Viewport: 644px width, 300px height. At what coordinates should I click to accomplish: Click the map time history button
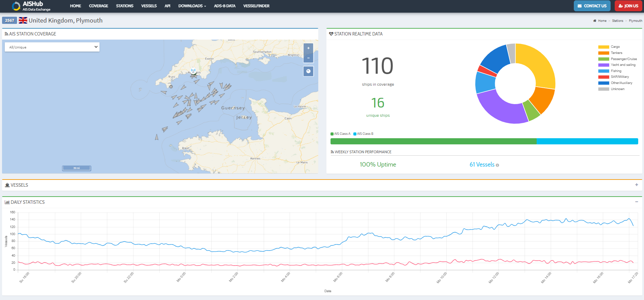[x=308, y=71]
